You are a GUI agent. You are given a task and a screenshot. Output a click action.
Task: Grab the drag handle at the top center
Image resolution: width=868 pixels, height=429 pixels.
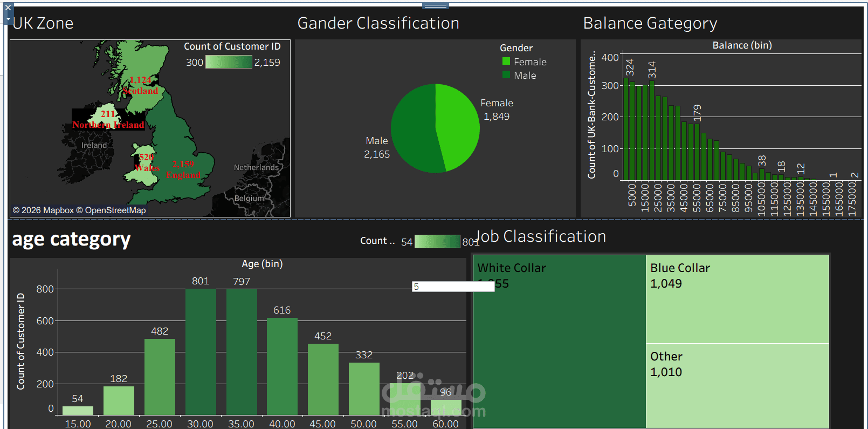[x=436, y=6]
